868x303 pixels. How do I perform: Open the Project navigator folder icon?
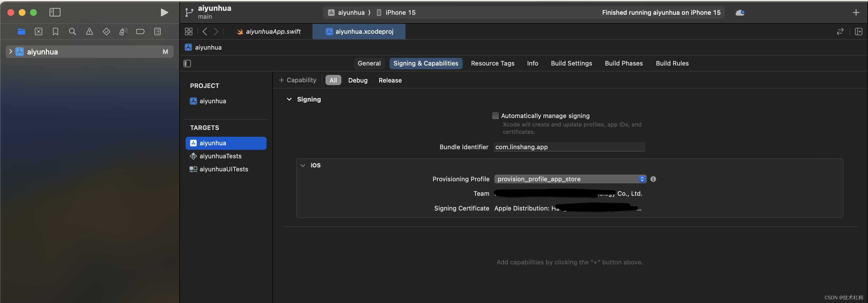tap(22, 32)
